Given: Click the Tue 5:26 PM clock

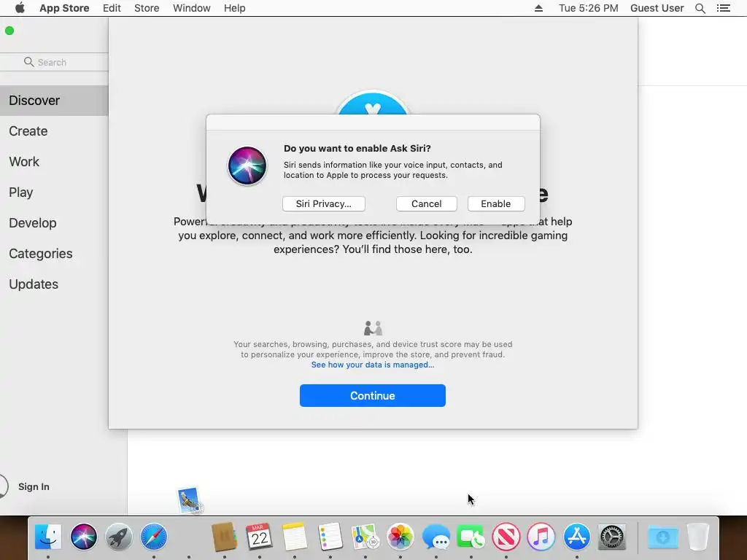Looking at the screenshot, I should click(589, 8).
